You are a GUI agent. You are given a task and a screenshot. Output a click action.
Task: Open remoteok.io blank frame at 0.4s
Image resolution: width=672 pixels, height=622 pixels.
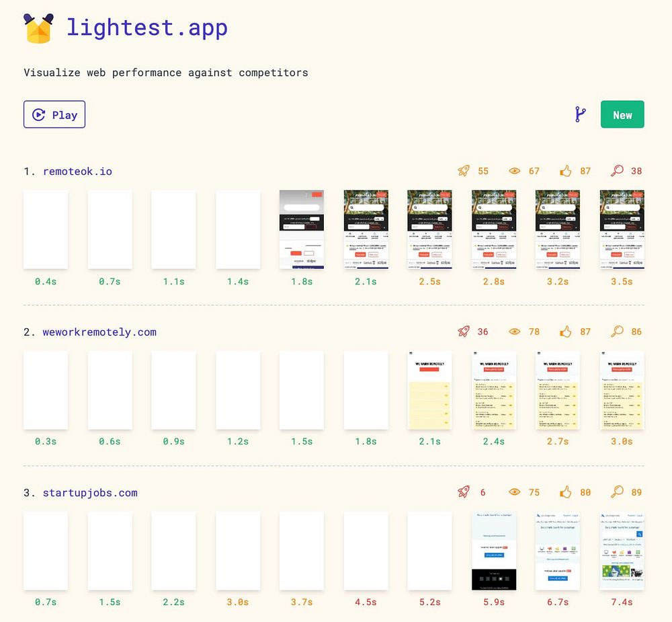click(x=46, y=230)
